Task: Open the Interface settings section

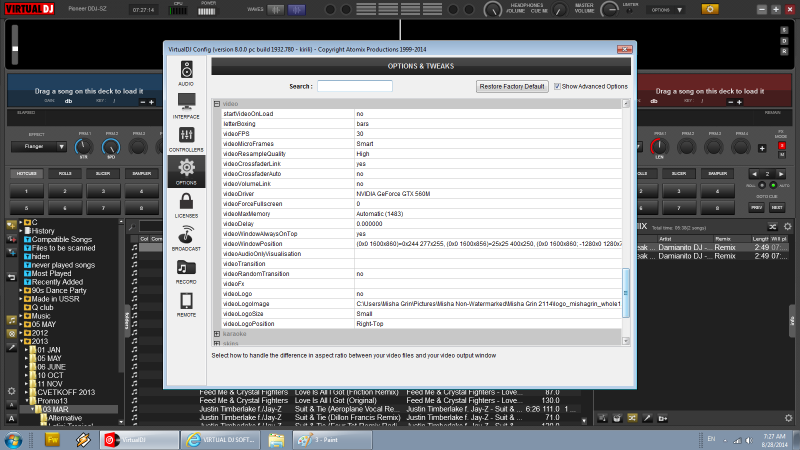Action: tap(186, 106)
